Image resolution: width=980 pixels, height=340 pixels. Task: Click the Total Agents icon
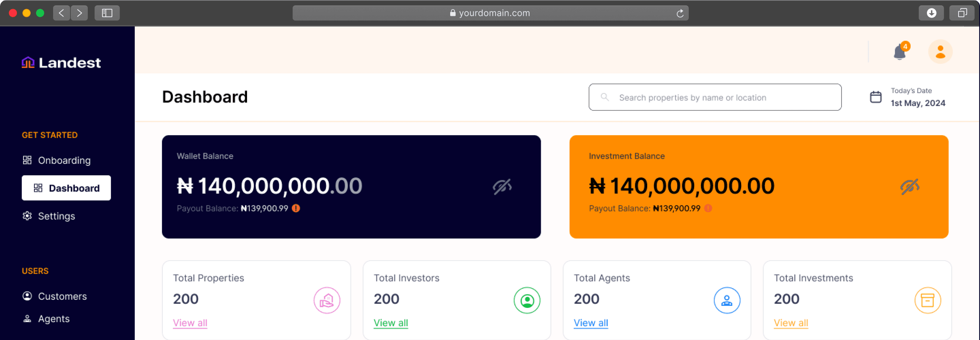[x=727, y=300]
